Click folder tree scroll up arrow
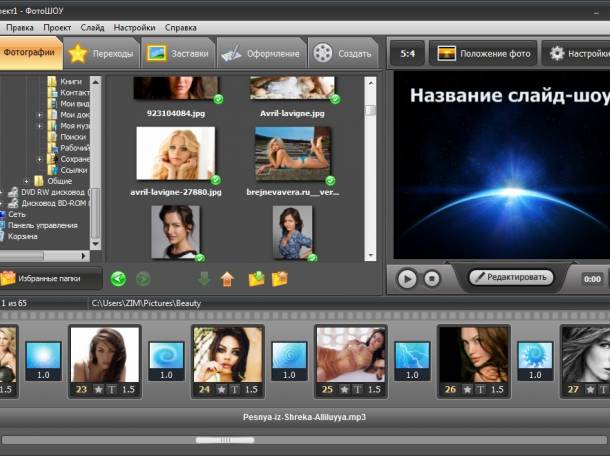This screenshot has width=610, height=456. click(x=95, y=82)
